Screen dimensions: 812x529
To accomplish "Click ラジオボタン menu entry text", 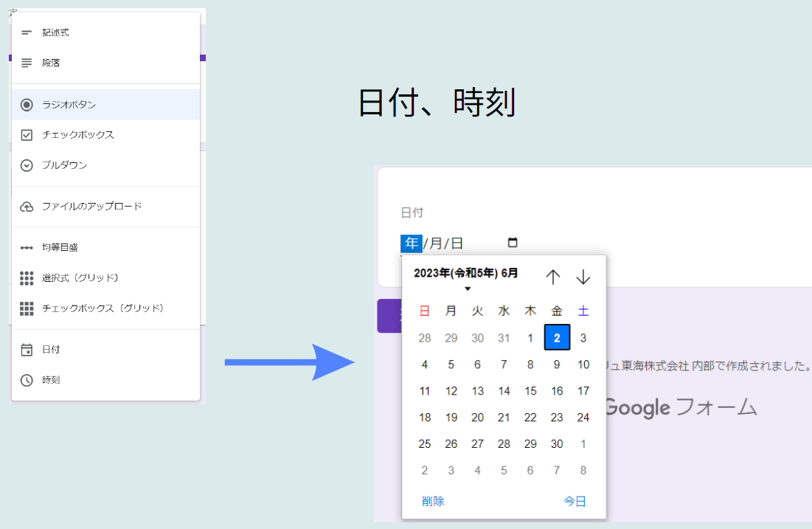I will [x=69, y=104].
